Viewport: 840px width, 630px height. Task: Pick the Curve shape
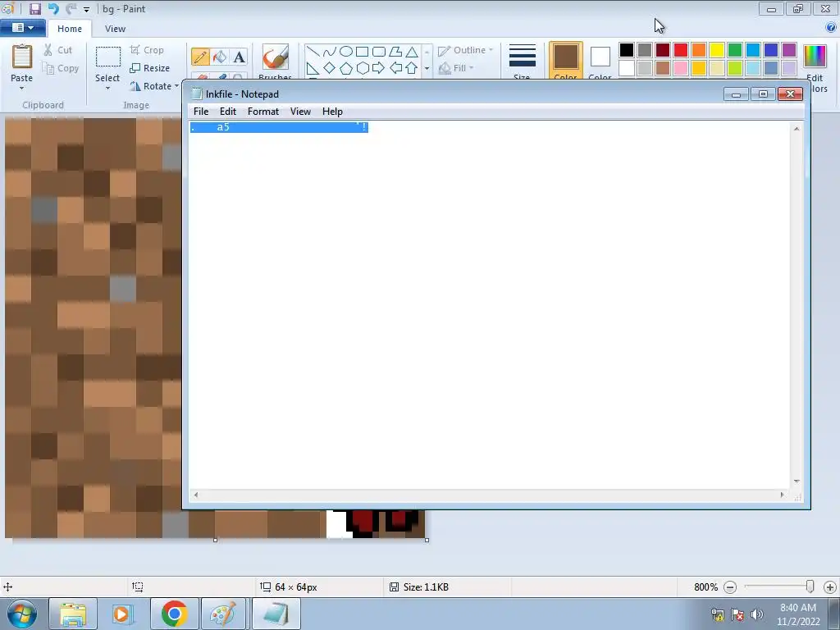330,52
